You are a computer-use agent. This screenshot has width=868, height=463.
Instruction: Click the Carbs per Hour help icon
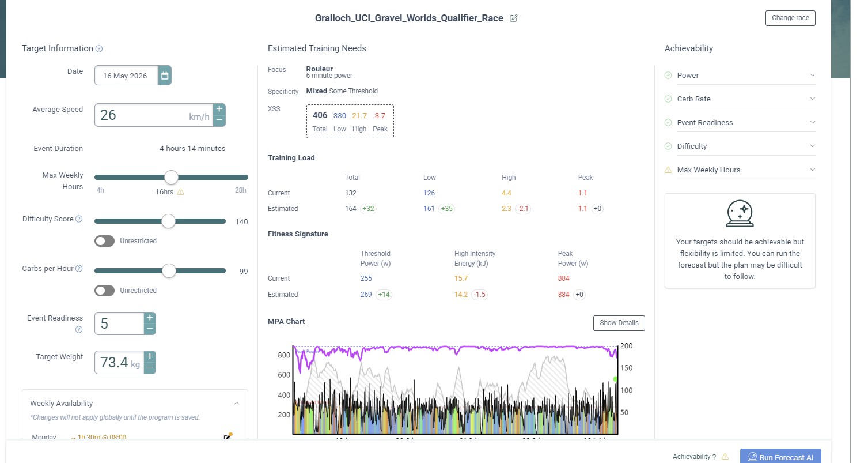click(79, 269)
